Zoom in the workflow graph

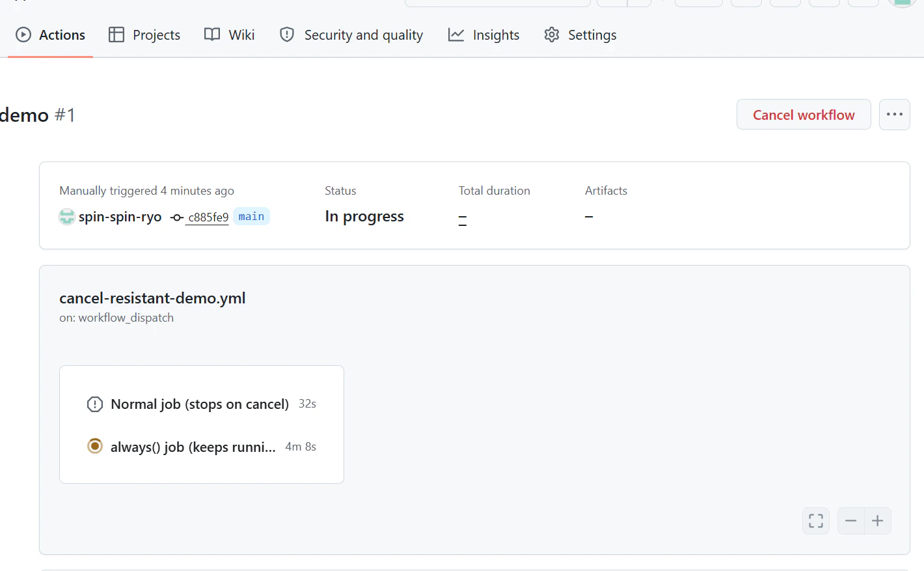(878, 521)
